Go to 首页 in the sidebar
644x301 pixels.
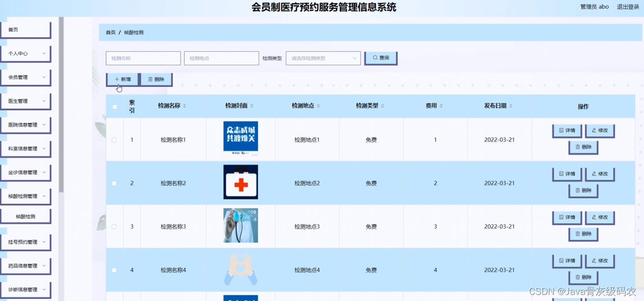coord(25,29)
